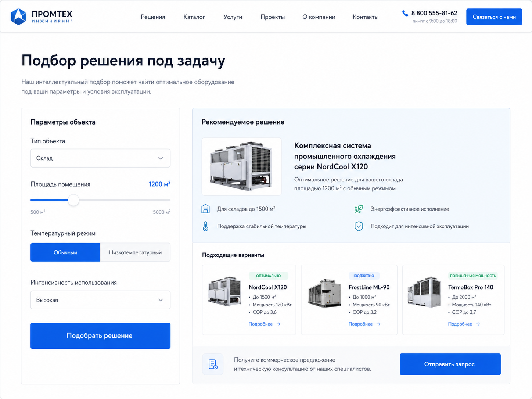Click the '5000 м²' maximum slider label

(x=162, y=212)
